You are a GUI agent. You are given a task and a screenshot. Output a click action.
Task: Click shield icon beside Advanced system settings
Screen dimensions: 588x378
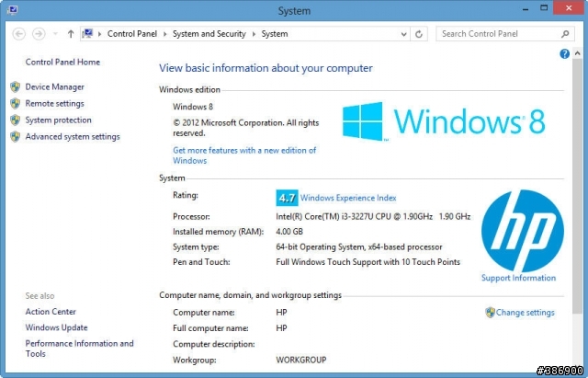(x=16, y=137)
